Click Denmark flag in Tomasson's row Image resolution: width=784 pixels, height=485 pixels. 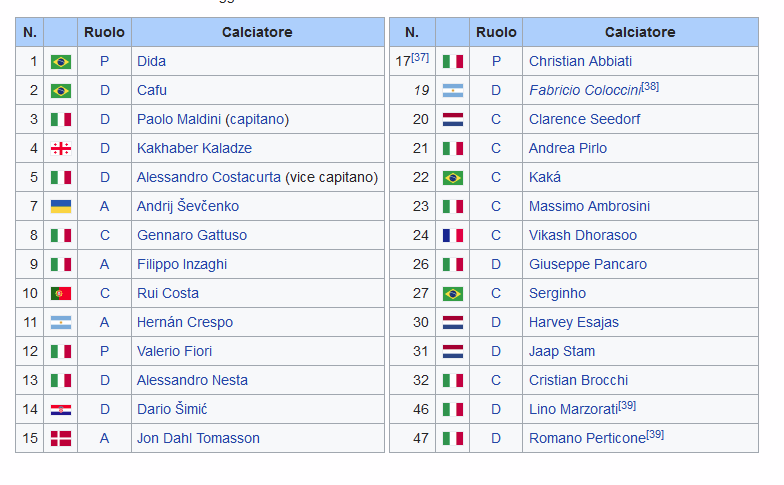pos(60,438)
